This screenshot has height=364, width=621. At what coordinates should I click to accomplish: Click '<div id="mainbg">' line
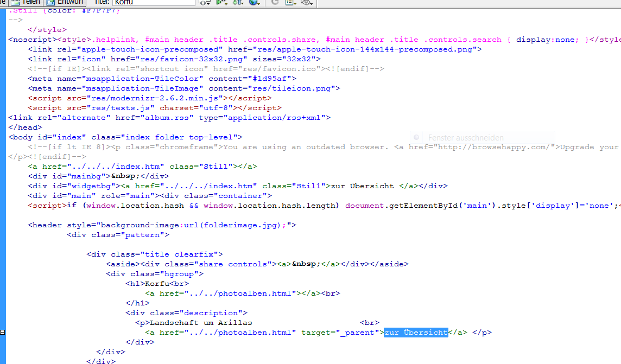tap(99, 176)
